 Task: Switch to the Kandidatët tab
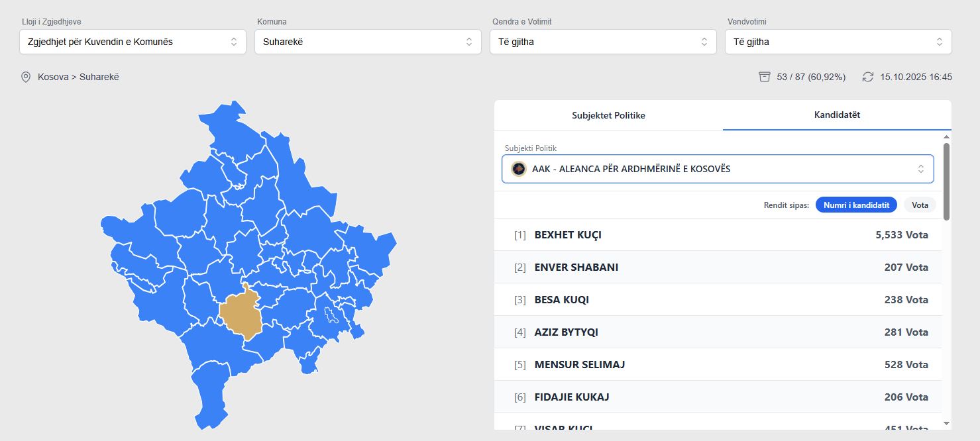tap(837, 115)
